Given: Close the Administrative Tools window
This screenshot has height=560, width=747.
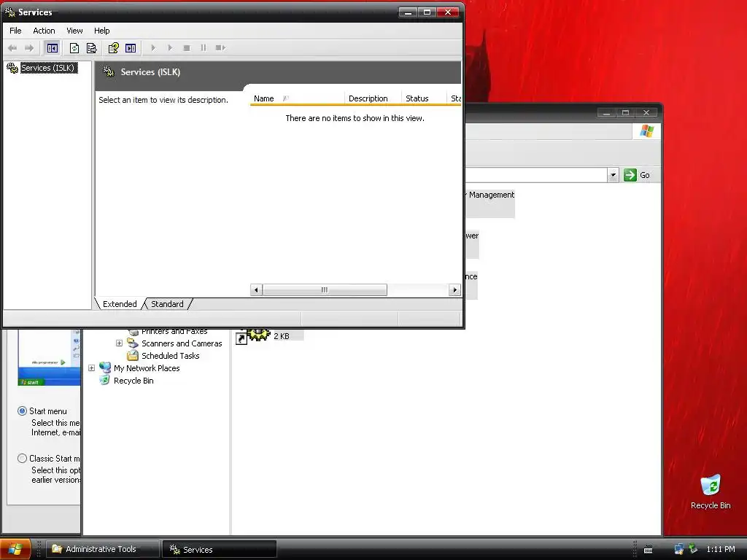Looking at the screenshot, I should (646, 113).
